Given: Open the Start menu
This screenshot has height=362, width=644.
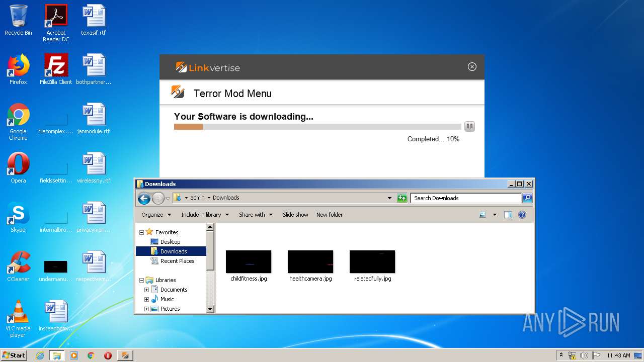Looking at the screenshot, I should pyautogui.click(x=14, y=355).
